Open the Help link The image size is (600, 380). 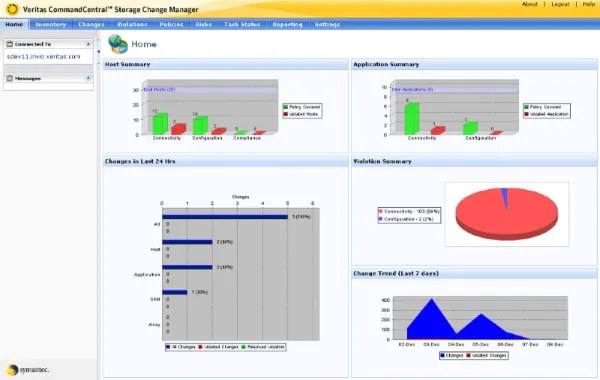point(589,4)
